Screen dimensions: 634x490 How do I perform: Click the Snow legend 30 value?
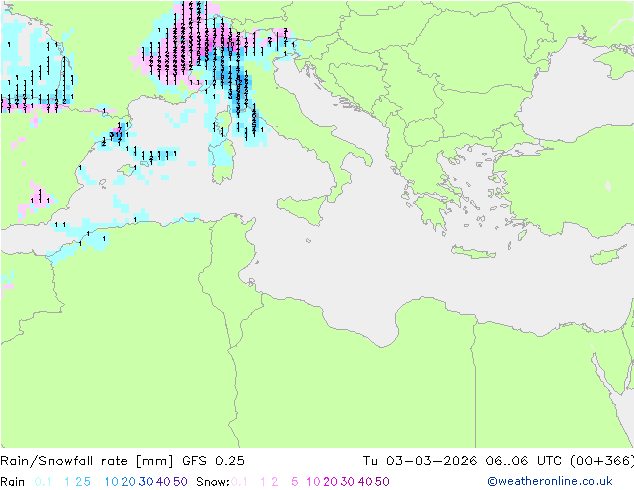348,482
